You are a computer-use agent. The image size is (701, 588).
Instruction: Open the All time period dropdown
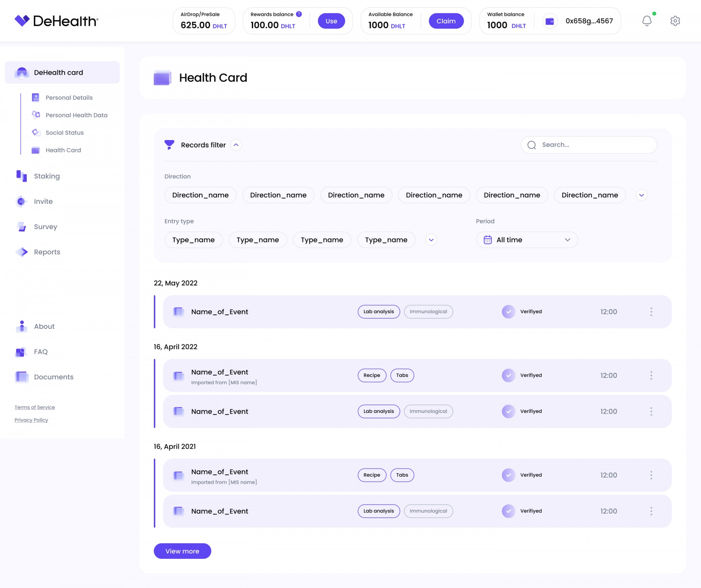(527, 240)
